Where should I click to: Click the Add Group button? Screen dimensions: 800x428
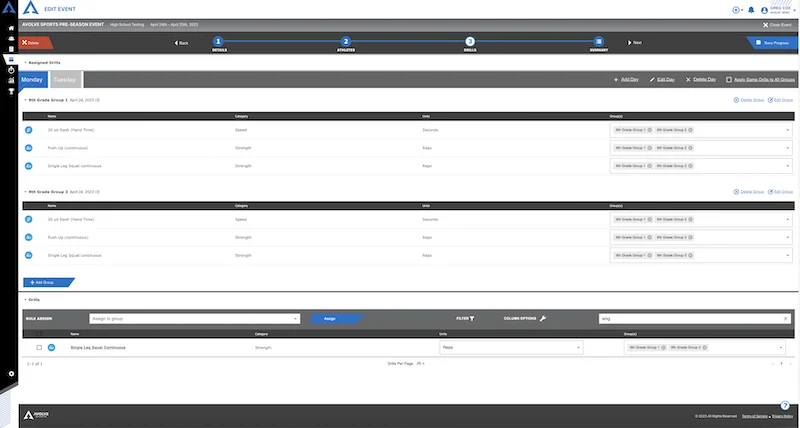click(48, 282)
